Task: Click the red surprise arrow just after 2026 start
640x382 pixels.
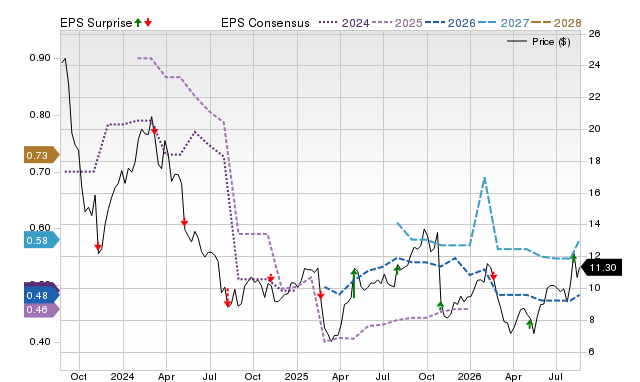Action: (493, 276)
